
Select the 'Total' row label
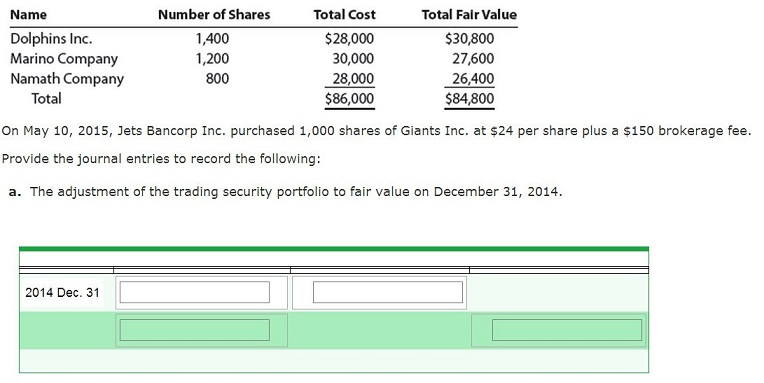point(46,99)
